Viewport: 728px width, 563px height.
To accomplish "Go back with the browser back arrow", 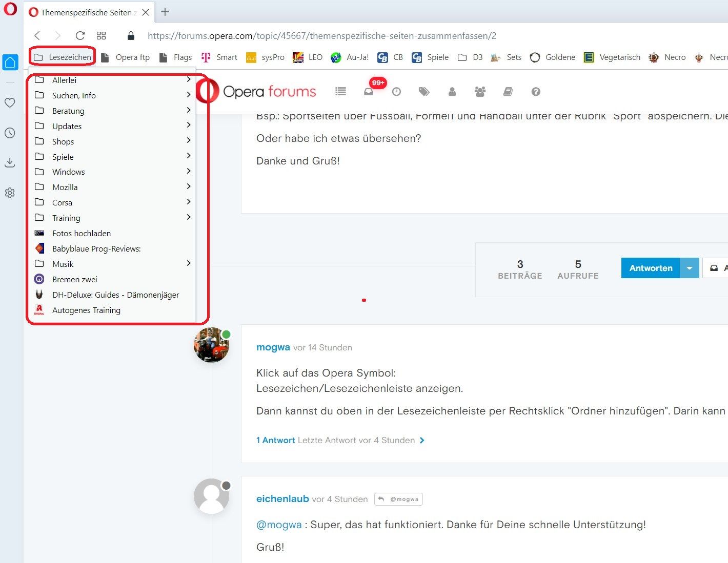I will pyautogui.click(x=37, y=35).
